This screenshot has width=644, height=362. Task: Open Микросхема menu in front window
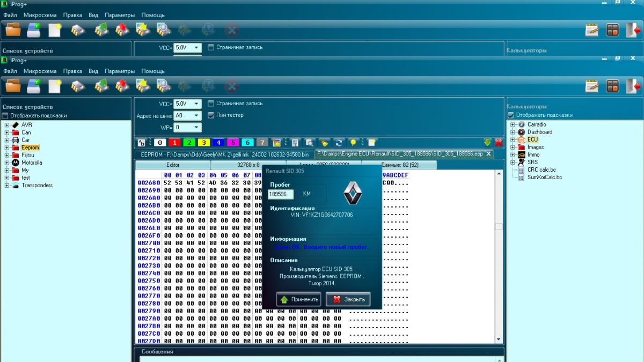40,71
